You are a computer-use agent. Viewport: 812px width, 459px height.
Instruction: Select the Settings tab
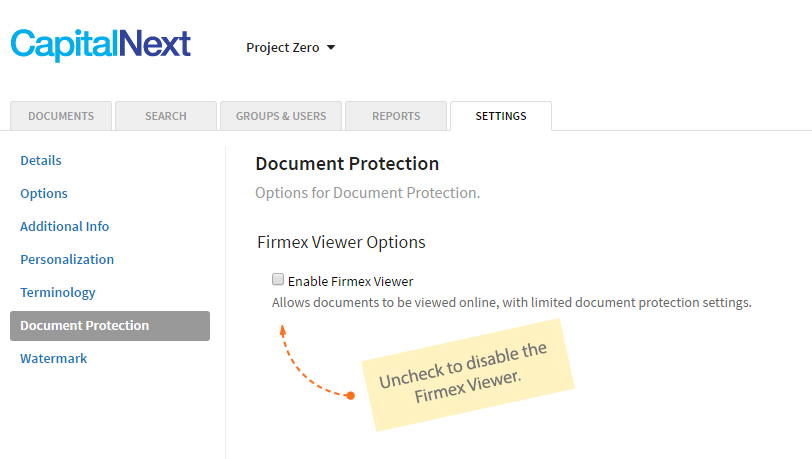point(501,116)
